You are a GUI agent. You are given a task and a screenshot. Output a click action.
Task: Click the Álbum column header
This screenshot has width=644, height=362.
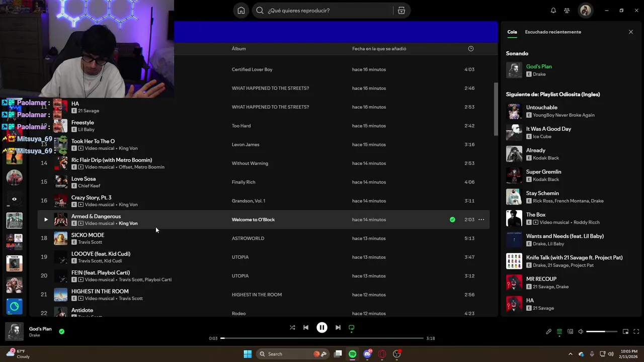[x=238, y=49]
